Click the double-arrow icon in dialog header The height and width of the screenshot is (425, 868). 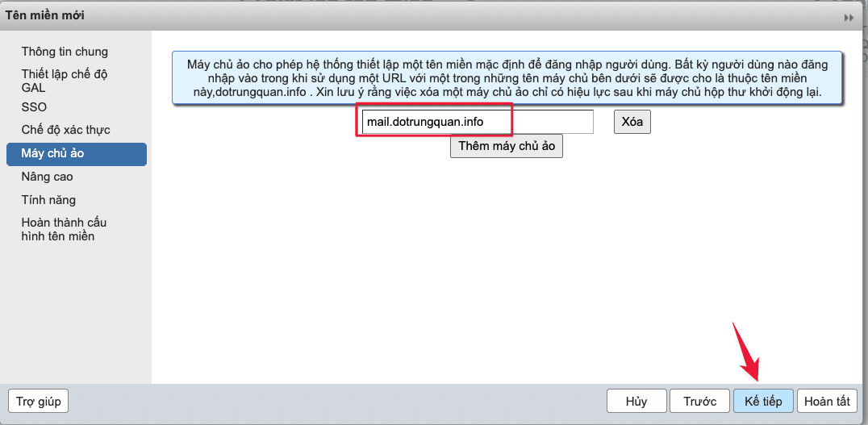849,17
